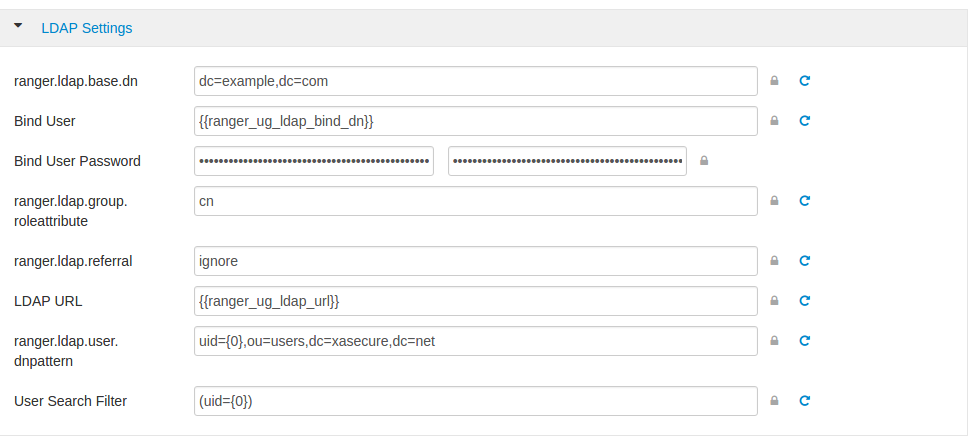
Task: Click the first Bind User Password field
Action: pos(314,161)
